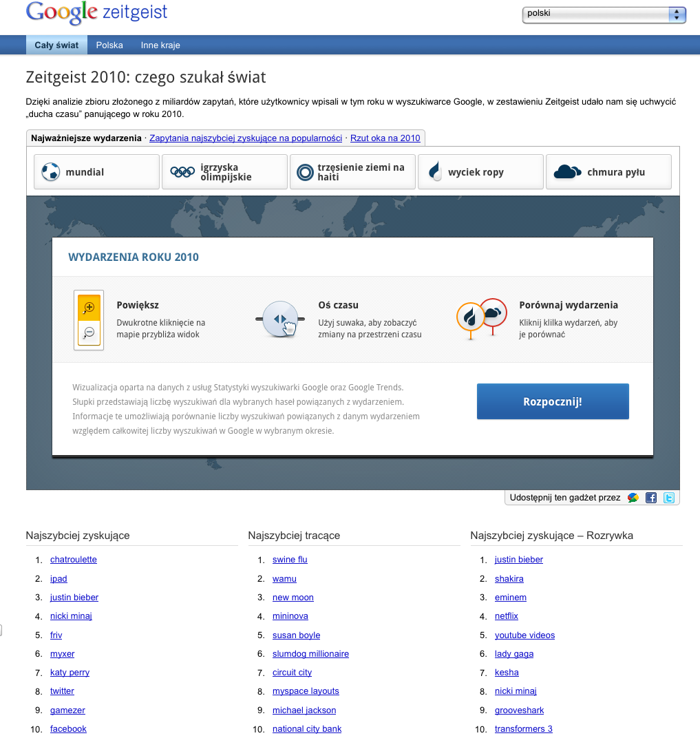Image resolution: width=700 pixels, height=749 pixels.
Task: Click the zoom-in magnifier icon
Action: 89,307
